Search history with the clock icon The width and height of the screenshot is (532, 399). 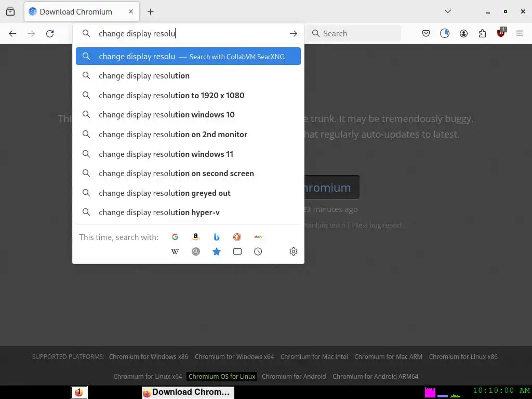pos(258,251)
